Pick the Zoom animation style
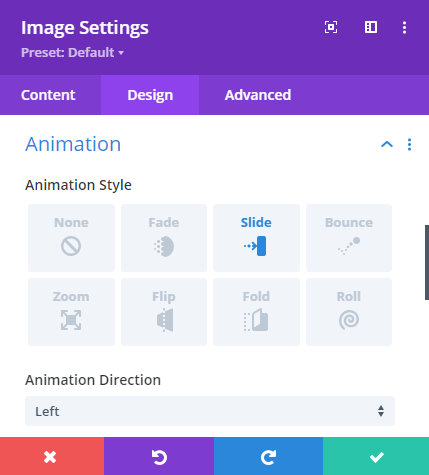This screenshot has height=475, width=429. pyautogui.click(x=71, y=312)
